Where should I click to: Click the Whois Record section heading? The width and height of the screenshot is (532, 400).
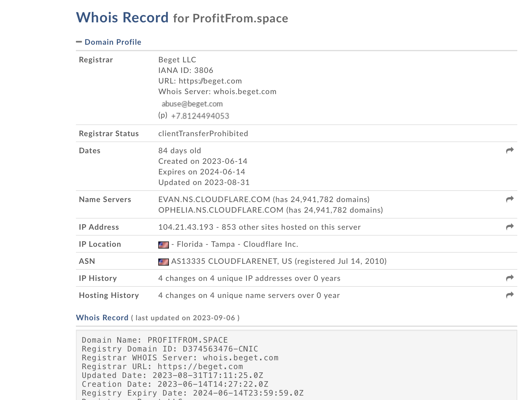click(x=102, y=318)
